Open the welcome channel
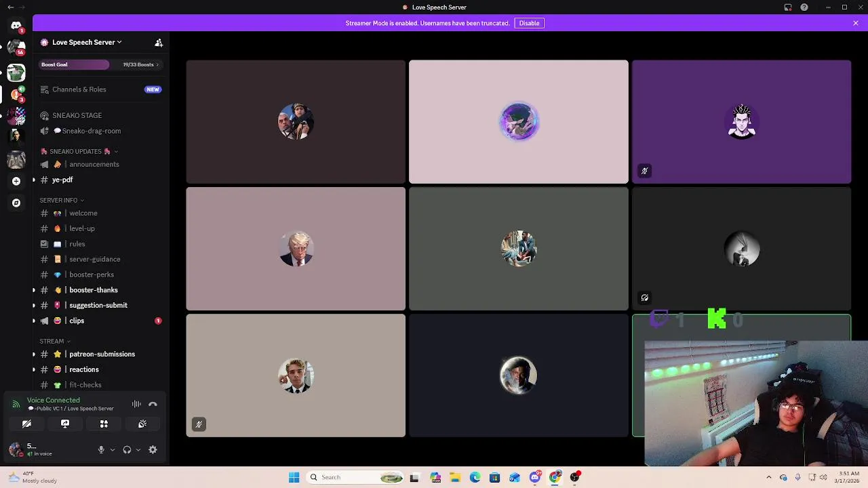Viewport: 868px width, 488px height. [x=101, y=213]
